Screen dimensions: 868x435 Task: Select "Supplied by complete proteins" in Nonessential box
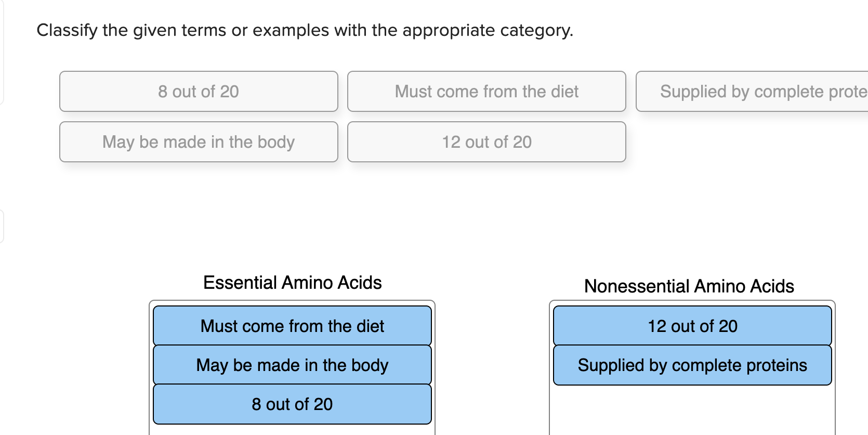692,365
